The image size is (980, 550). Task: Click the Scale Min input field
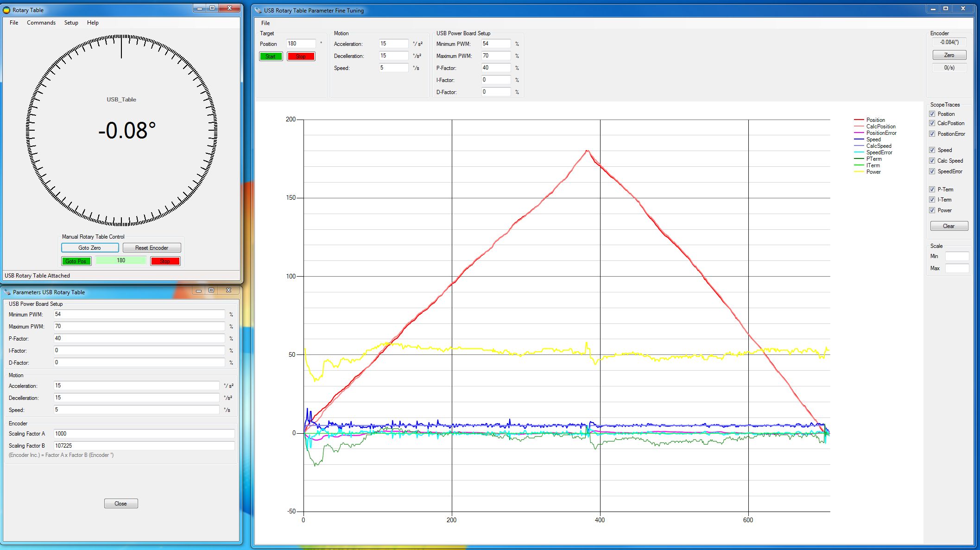[x=957, y=256]
